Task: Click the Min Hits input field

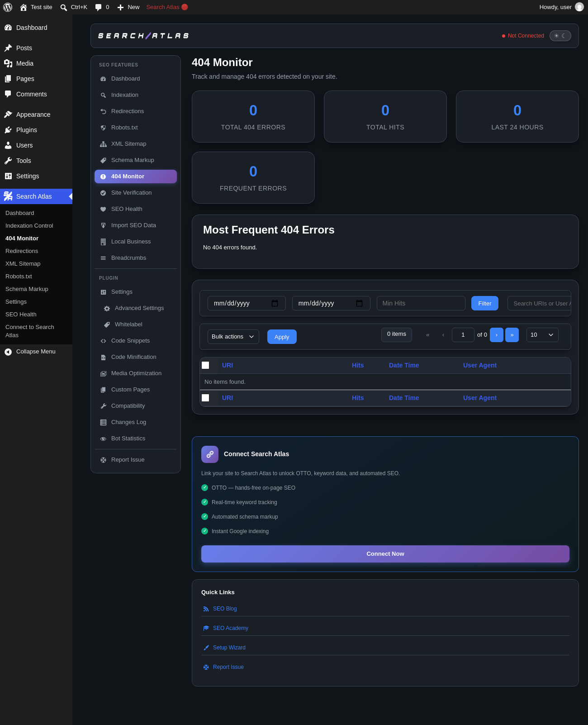Action: click(421, 303)
